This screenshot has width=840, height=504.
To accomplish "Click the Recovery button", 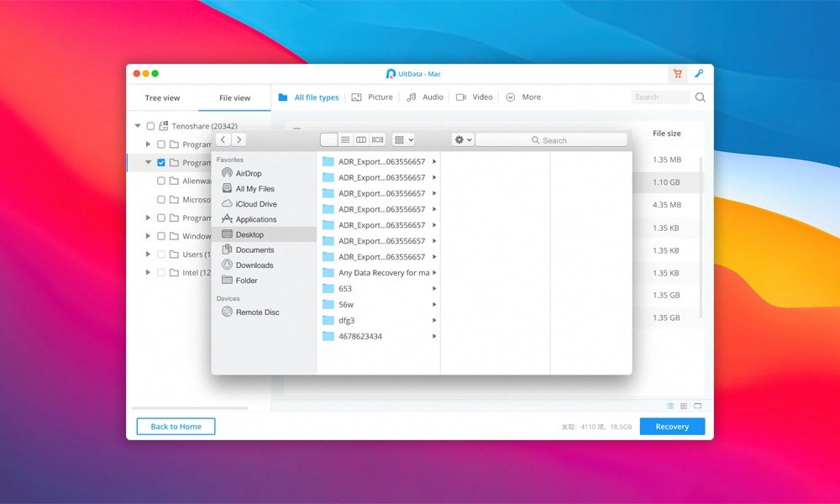I will coord(672,427).
